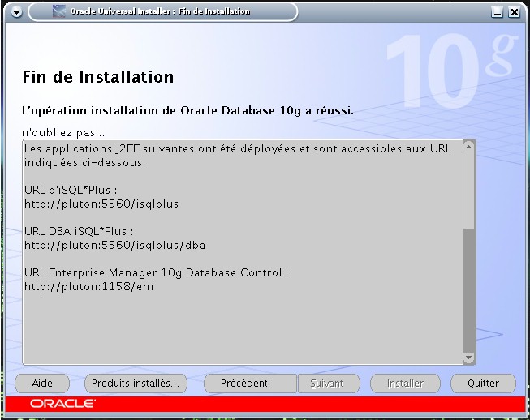The height and width of the screenshot is (420, 530).
Task: Show Produits installés list
Action: point(136,384)
